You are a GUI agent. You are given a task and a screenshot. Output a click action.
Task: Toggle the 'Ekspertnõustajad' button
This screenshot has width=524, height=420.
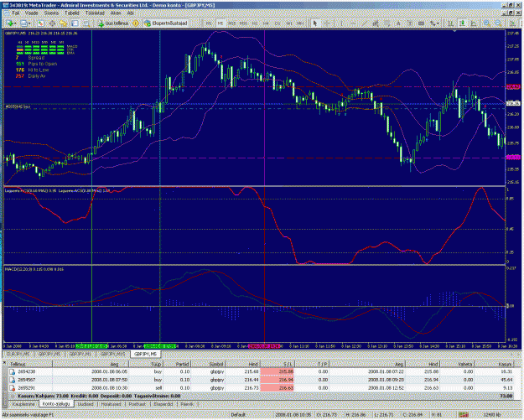[165, 23]
